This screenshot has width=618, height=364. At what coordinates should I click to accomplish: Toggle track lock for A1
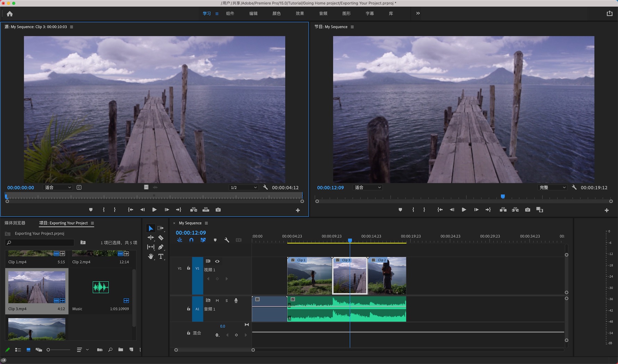[x=189, y=309]
